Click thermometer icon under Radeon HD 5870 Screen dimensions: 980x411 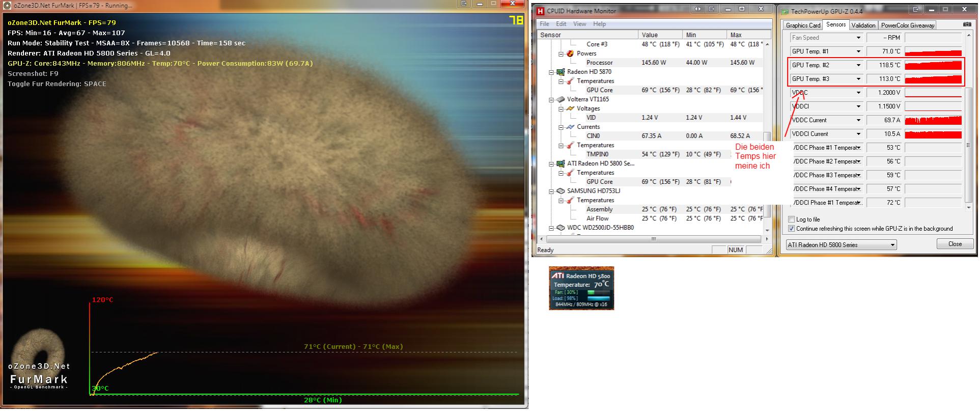(x=570, y=81)
